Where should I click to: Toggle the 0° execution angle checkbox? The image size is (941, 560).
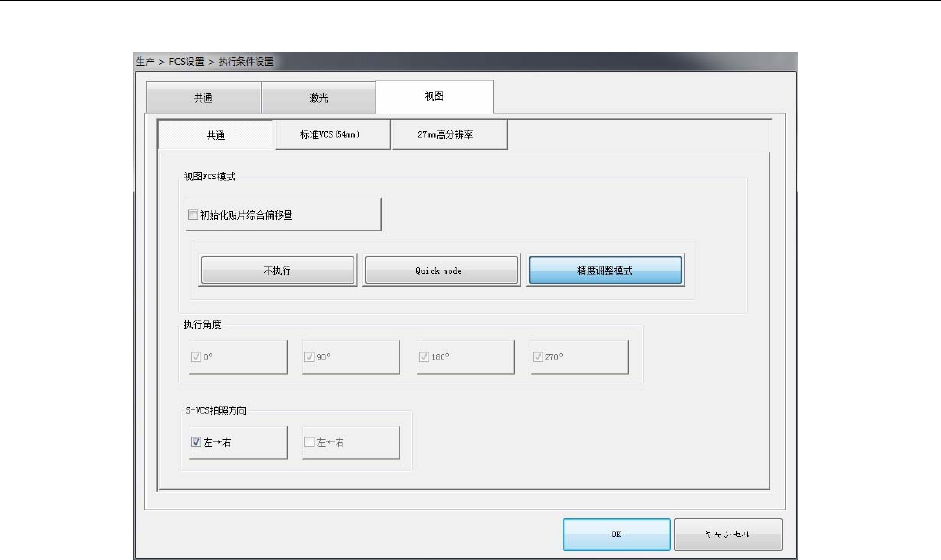(x=195, y=357)
